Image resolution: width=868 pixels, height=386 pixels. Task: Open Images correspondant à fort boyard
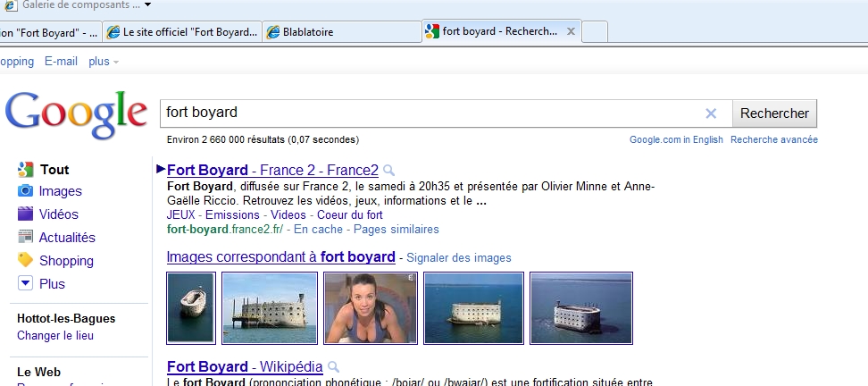[x=280, y=257]
